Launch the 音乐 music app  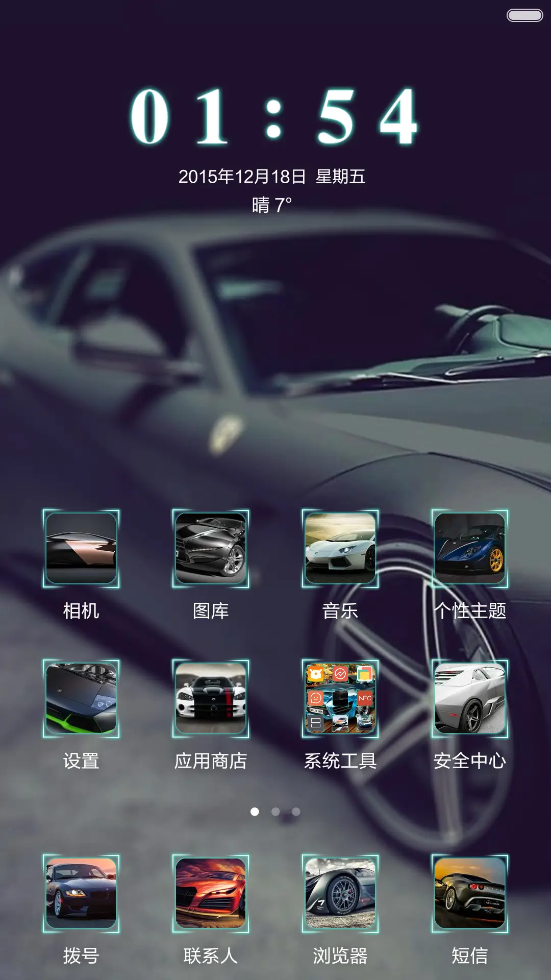pyautogui.click(x=340, y=549)
